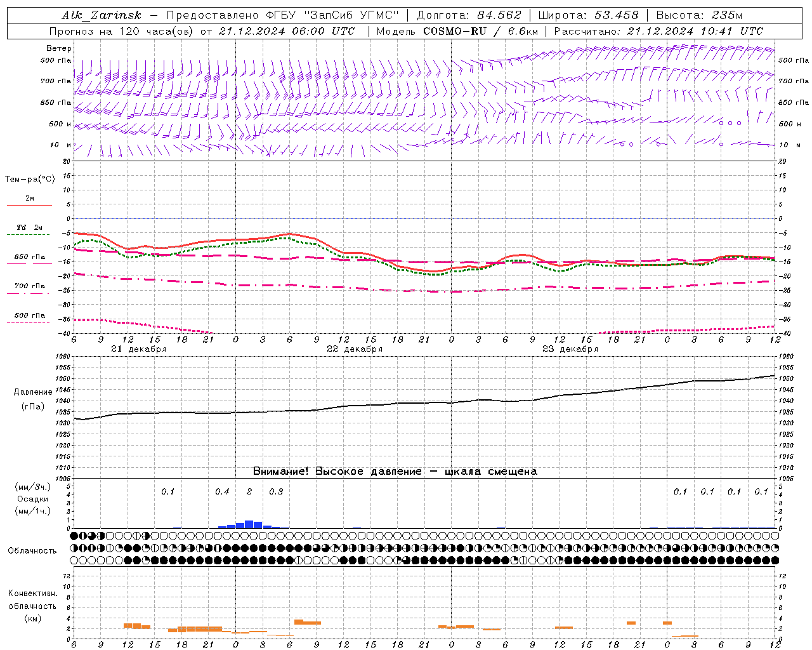The width and height of the screenshot is (812, 650).
Task: Click the 22 декабря date label
Action: (355, 349)
